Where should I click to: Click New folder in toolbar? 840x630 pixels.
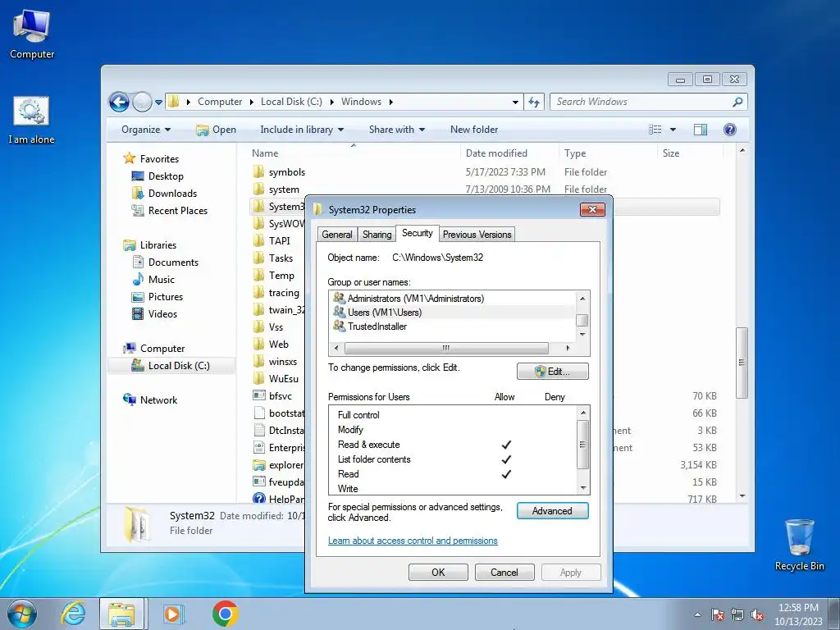[474, 130]
